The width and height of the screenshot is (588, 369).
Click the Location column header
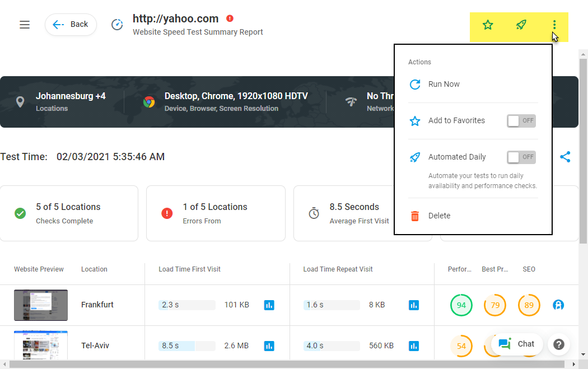94,269
